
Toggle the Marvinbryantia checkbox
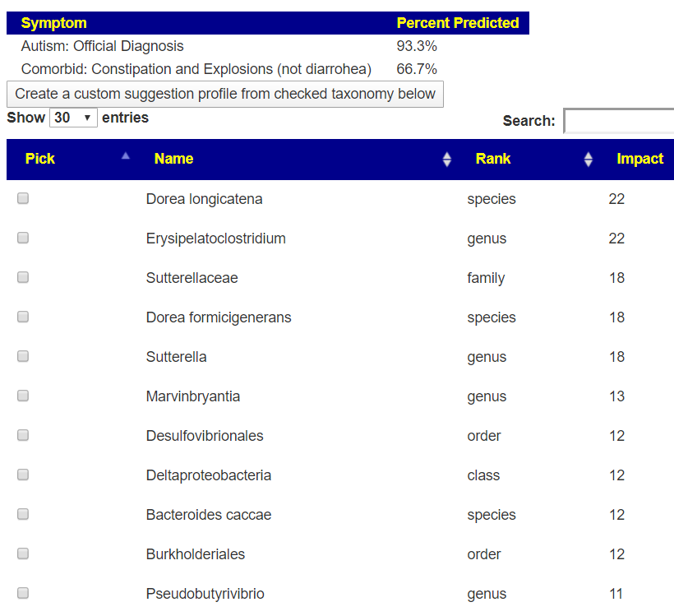click(x=23, y=396)
